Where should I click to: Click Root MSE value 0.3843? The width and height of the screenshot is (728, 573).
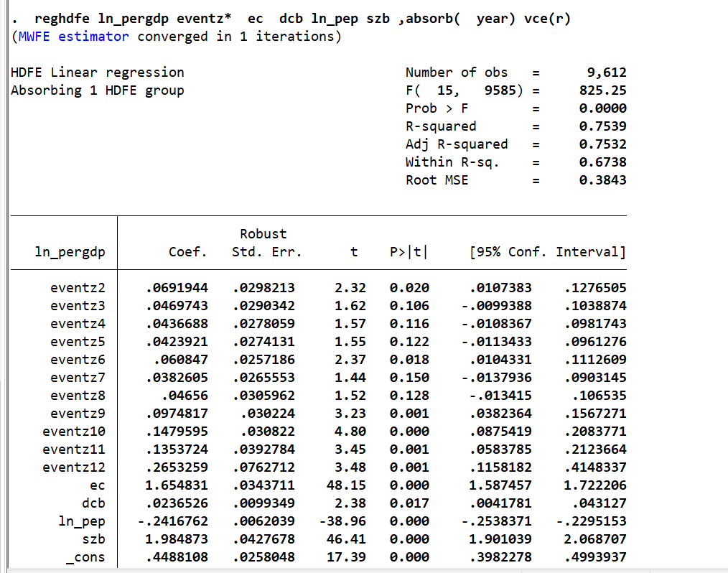(x=602, y=180)
